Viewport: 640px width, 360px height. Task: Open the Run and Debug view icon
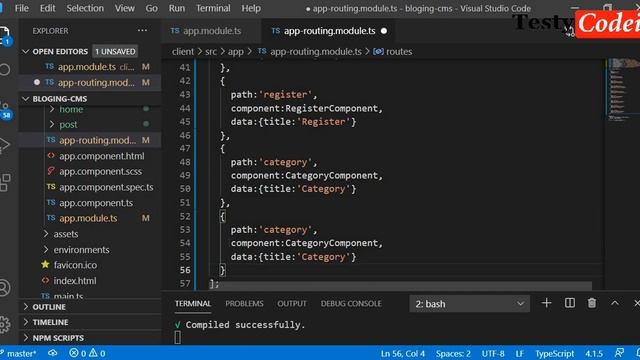coord(5,145)
